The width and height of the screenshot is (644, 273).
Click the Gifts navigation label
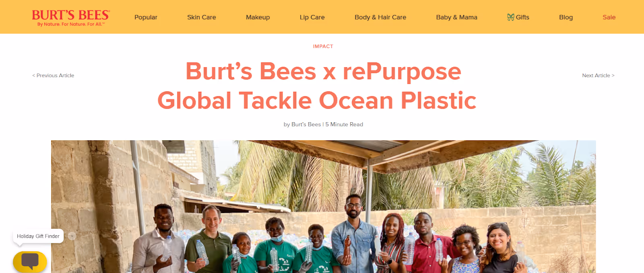click(522, 17)
